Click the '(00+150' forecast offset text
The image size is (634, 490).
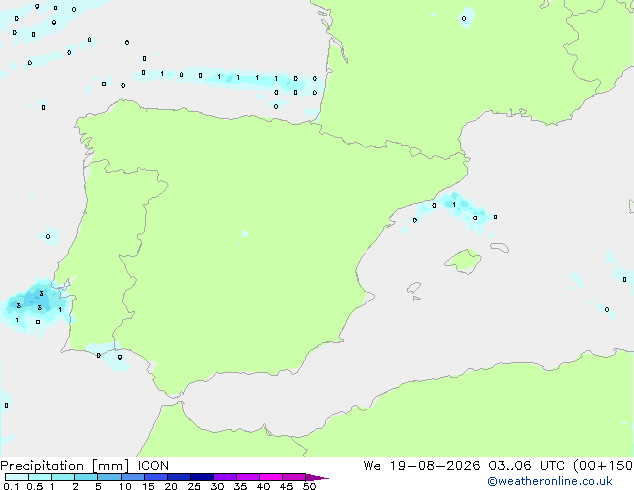[603, 466]
